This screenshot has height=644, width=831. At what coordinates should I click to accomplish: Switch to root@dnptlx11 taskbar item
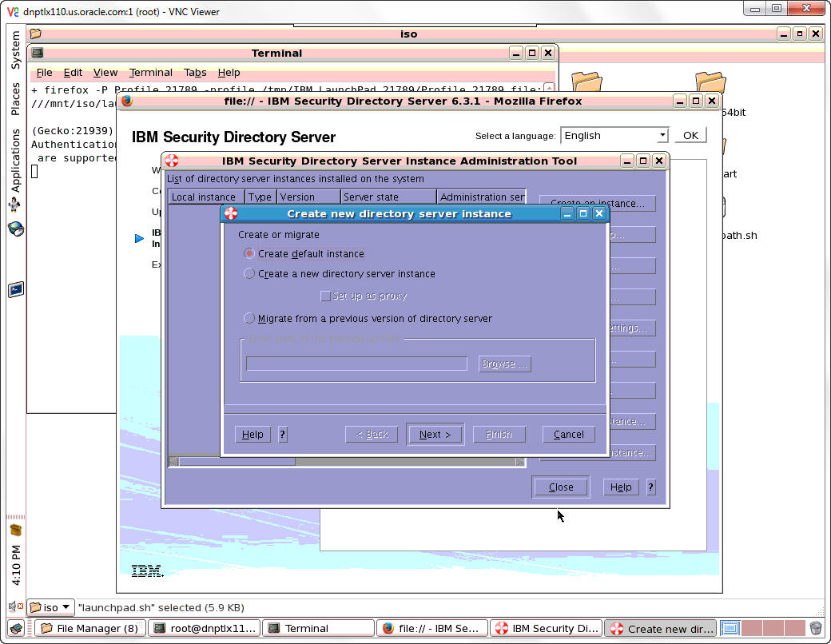(205, 628)
